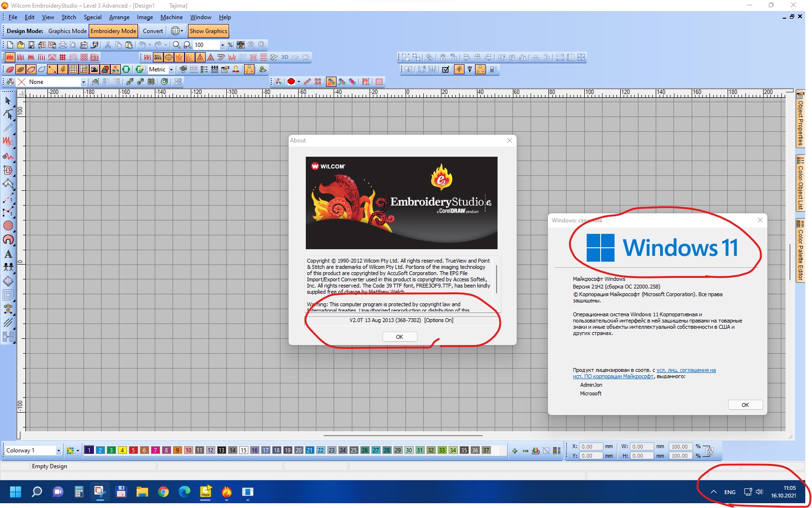Click the green ring icon
812x508 pixels.
126,69
